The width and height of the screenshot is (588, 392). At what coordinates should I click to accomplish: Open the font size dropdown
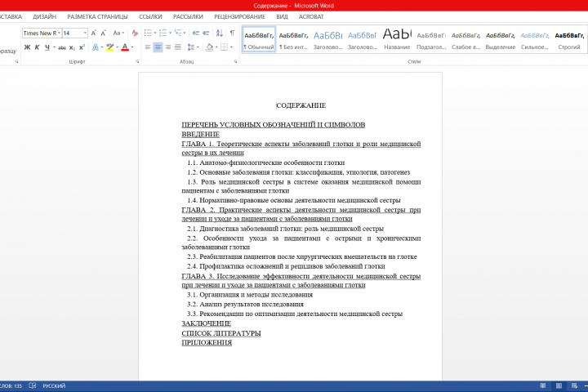[x=85, y=33]
